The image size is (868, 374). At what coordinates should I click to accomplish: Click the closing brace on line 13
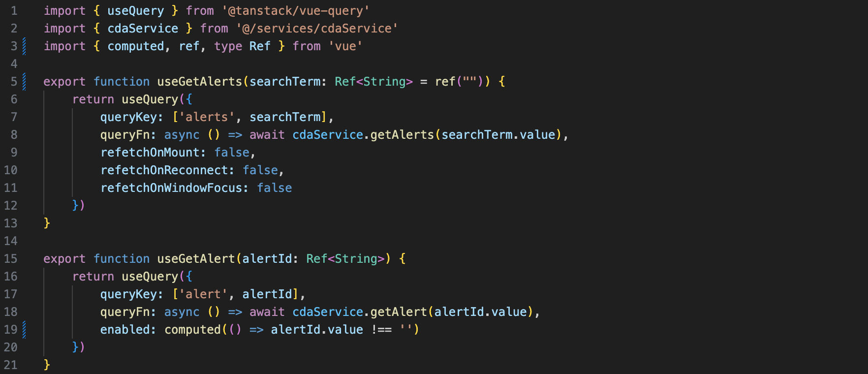click(x=47, y=223)
